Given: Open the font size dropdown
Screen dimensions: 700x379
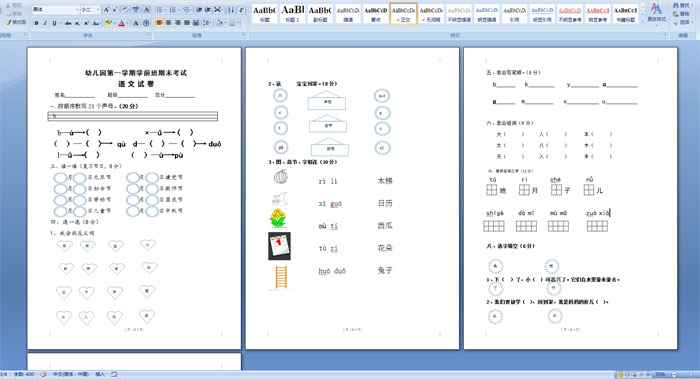Looking at the screenshot, I should 98,10.
